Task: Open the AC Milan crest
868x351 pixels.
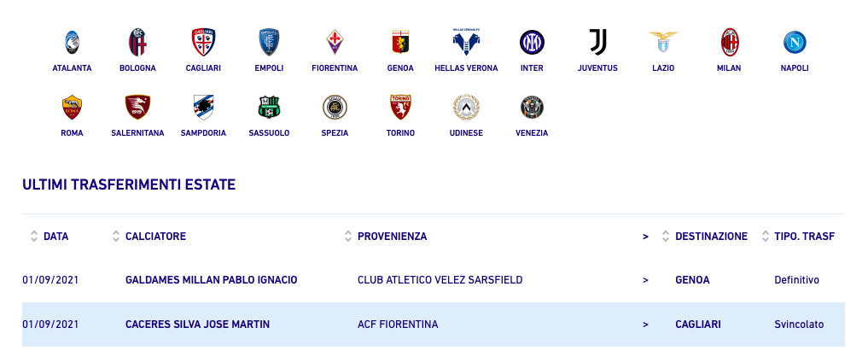Action: click(729, 42)
